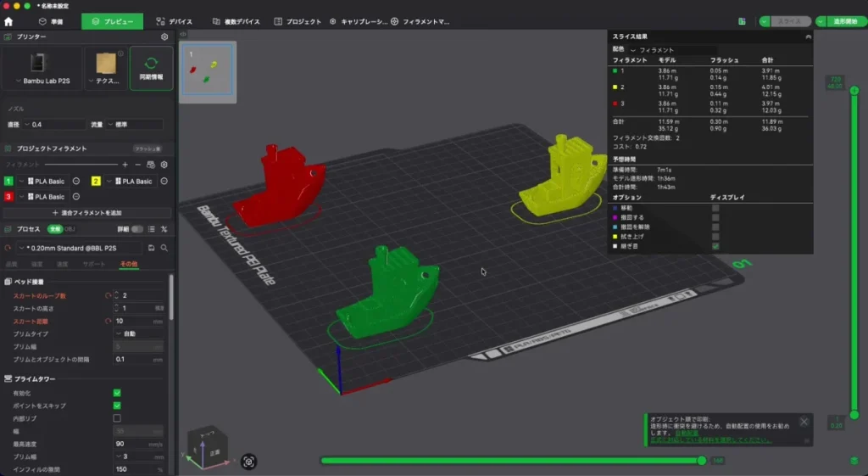Open dropdown arrow next to 造形開始 button

tap(821, 21)
